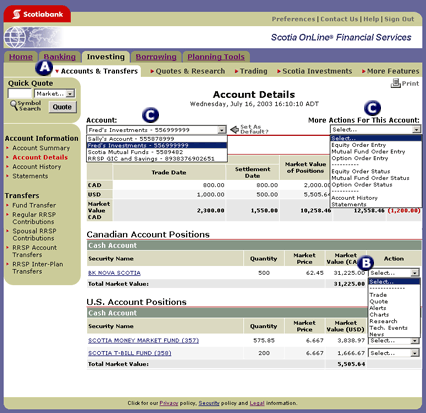Image resolution: width=426 pixels, height=413 pixels.
Task: Open RRSP Account Transfers link
Action: (x=34, y=251)
